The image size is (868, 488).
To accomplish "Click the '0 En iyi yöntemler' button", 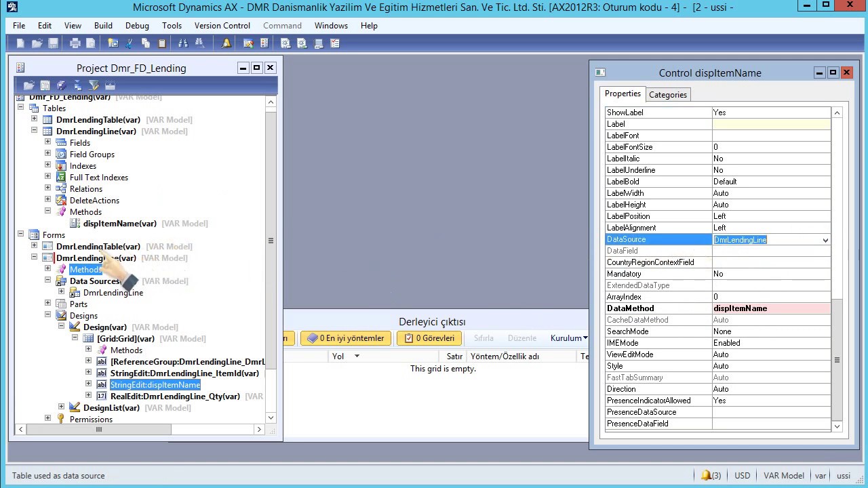I will (346, 338).
